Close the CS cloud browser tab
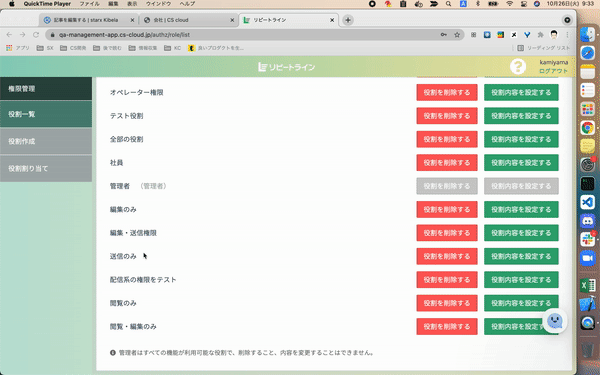The height and width of the screenshot is (375, 600). pos(232,20)
